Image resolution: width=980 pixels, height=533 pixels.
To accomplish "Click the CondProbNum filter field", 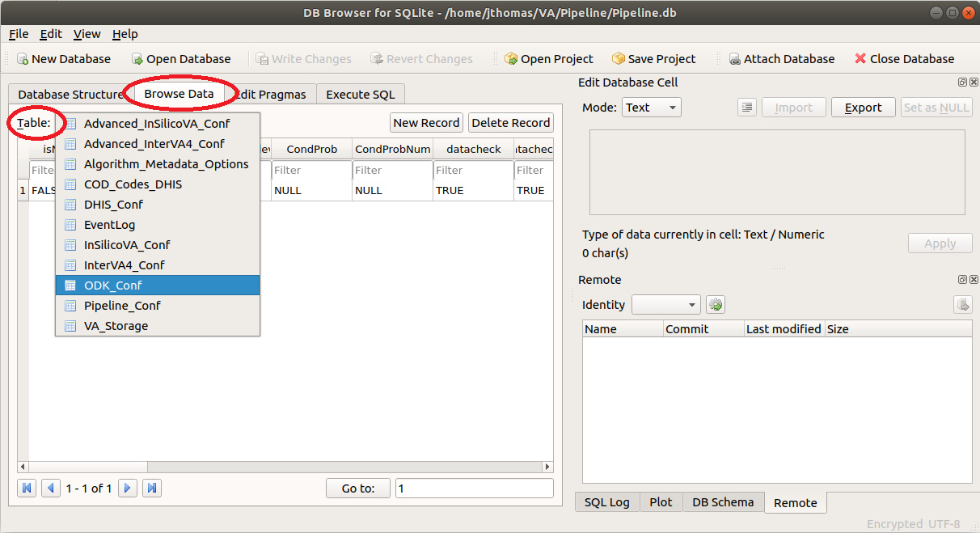I will click(393, 171).
